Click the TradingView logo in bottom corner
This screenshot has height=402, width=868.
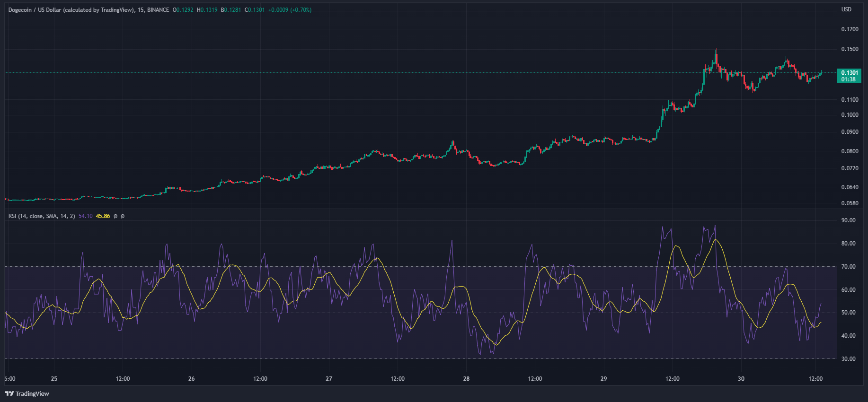click(x=27, y=393)
